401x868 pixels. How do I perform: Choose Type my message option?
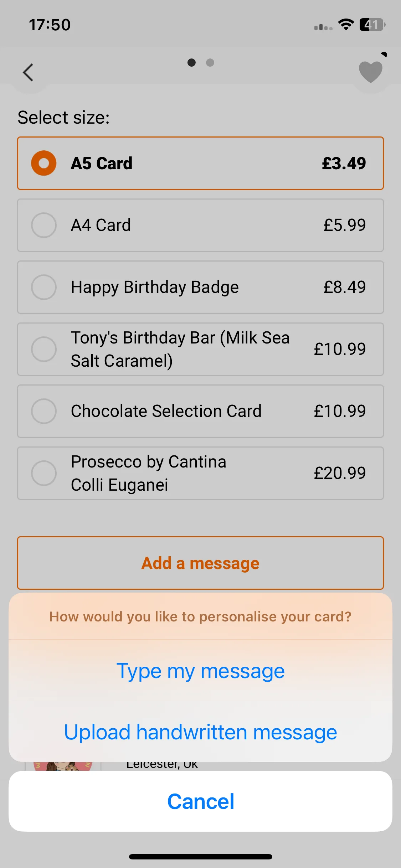click(x=200, y=671)
